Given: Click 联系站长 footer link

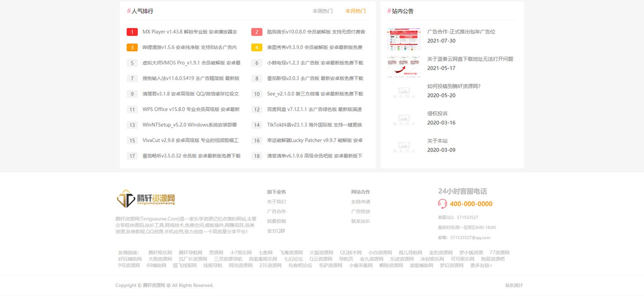Looking at the screenshot, I should click(361, 221).
